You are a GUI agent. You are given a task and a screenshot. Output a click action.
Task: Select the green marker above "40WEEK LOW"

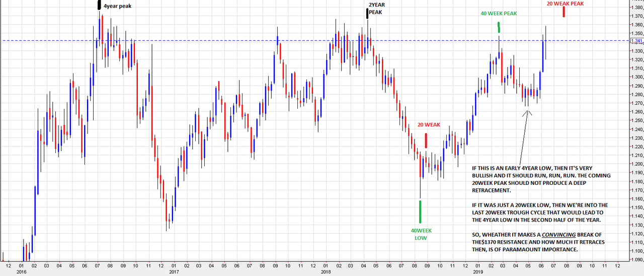pyautogui.click(x=420, y=212)
